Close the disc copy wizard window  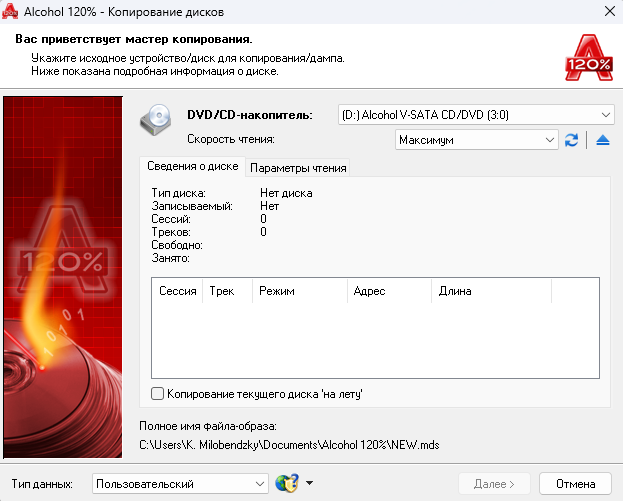click(609, 11)
